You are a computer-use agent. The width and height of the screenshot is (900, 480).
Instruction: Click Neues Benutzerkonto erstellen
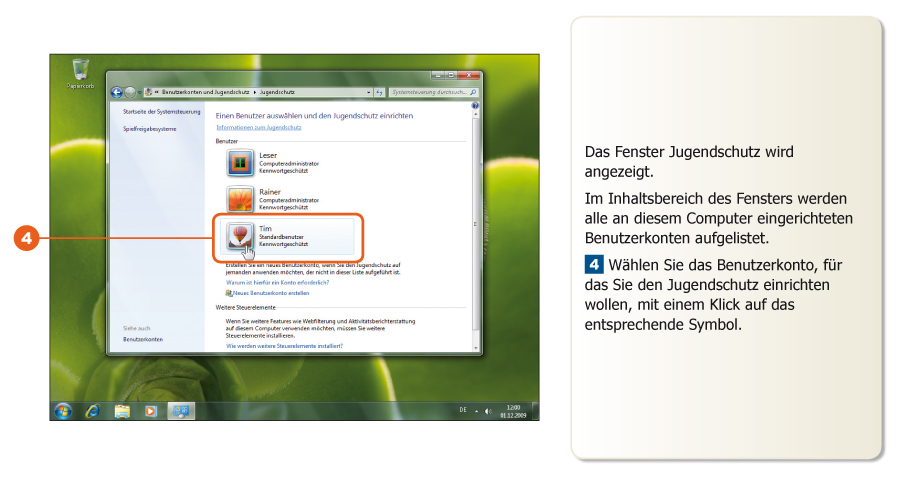(271, 293)
